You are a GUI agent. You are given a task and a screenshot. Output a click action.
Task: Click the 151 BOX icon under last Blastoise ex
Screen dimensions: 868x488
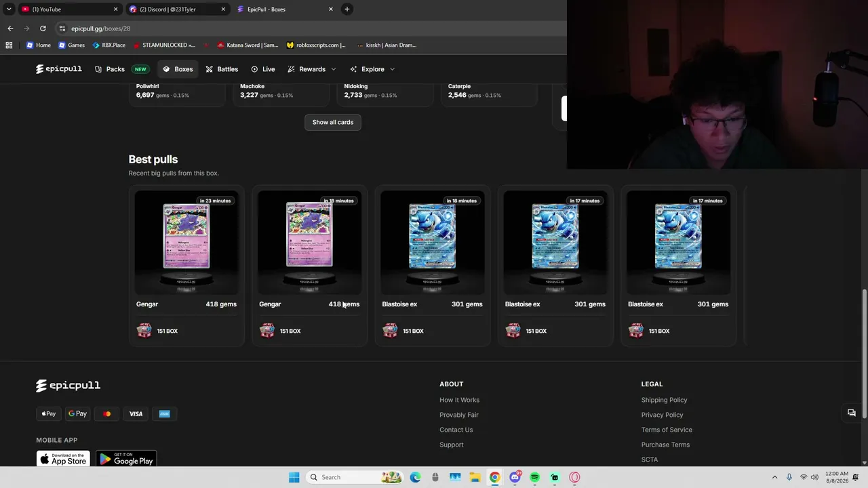[636, 331]
